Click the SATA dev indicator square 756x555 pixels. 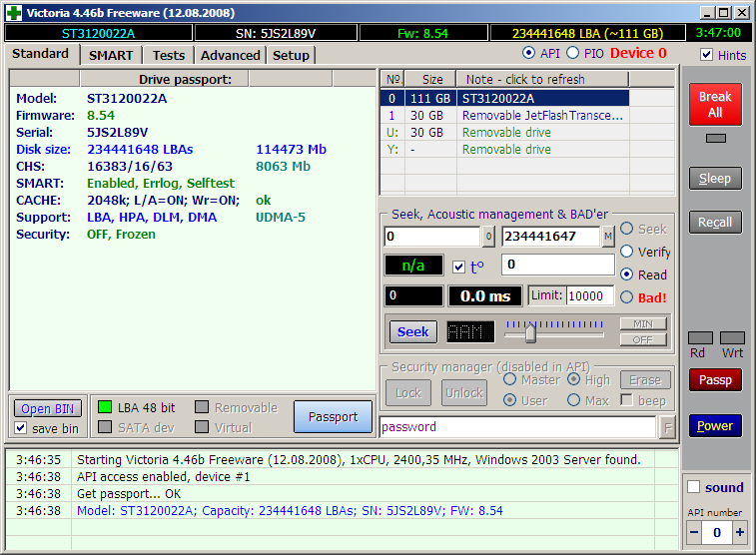105,427
